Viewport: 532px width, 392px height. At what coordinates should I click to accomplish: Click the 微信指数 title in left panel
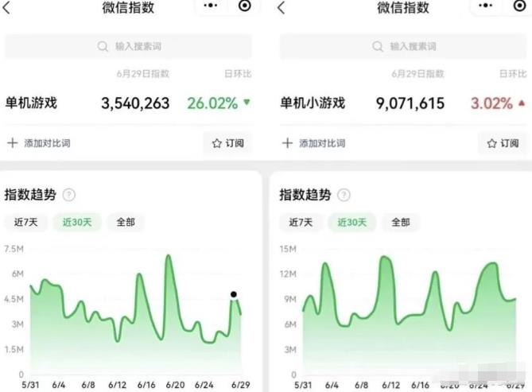tap(128, 7)
